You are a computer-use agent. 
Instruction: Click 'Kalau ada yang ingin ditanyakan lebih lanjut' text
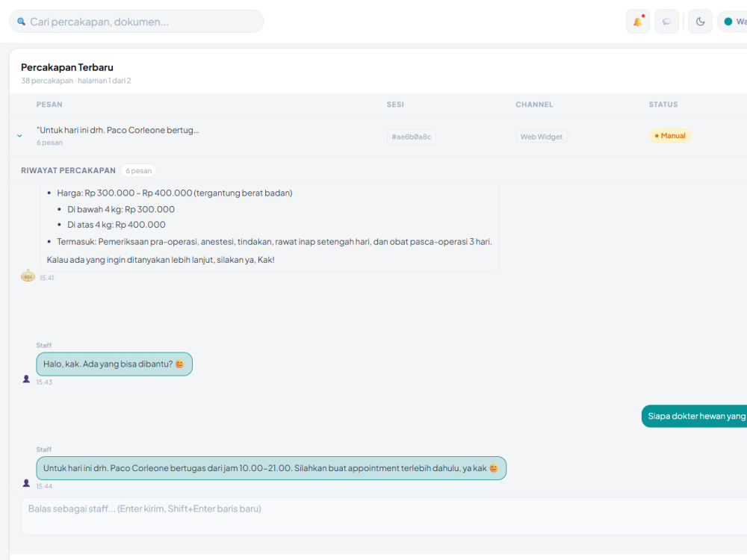(161, 260)
